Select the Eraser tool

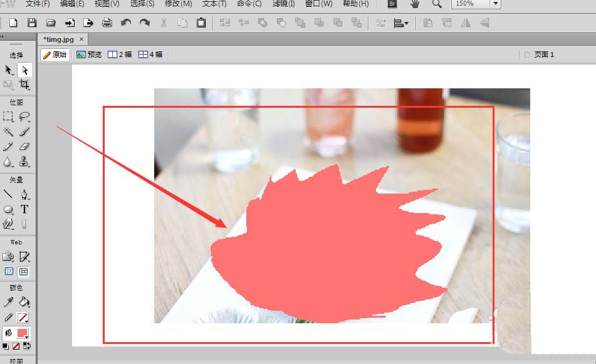pyautogui.click(x=24, y=147)
